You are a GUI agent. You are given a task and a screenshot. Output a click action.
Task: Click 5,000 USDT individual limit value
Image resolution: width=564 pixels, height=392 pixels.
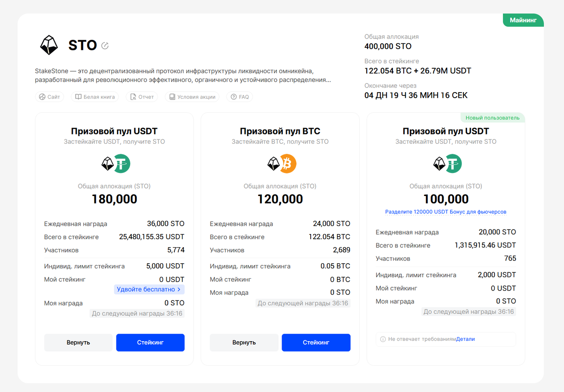click(x=165, y=266)
